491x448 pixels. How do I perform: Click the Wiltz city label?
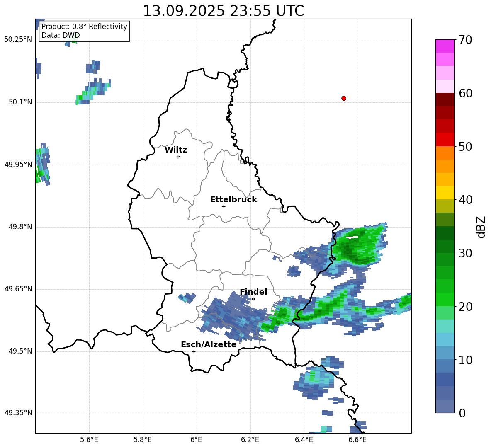tap(176, 150)
